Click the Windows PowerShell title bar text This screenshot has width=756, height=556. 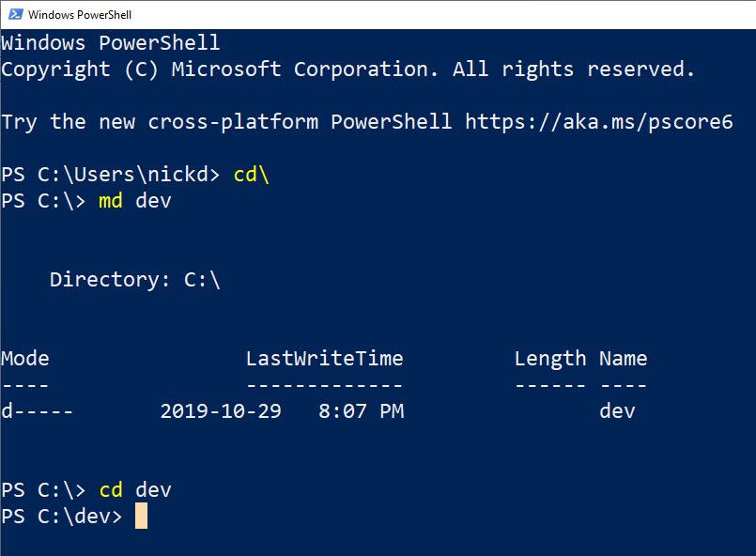coord(81,15)
